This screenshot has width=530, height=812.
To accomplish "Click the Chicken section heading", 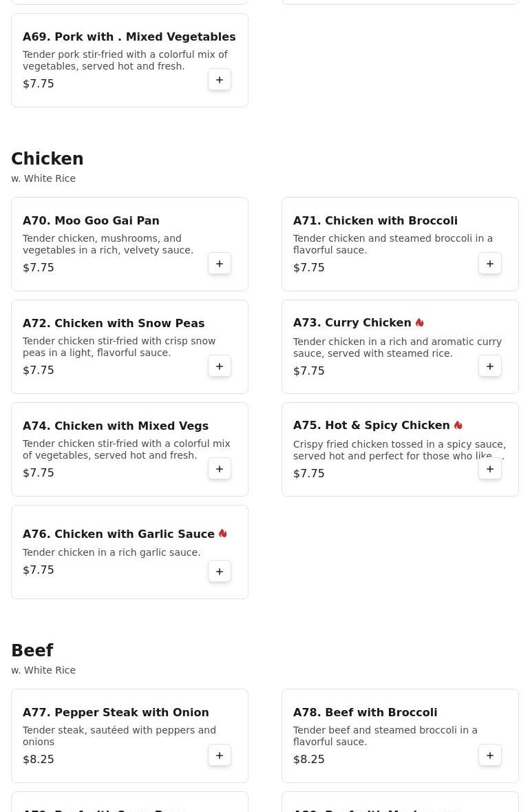I will point(47,158).
